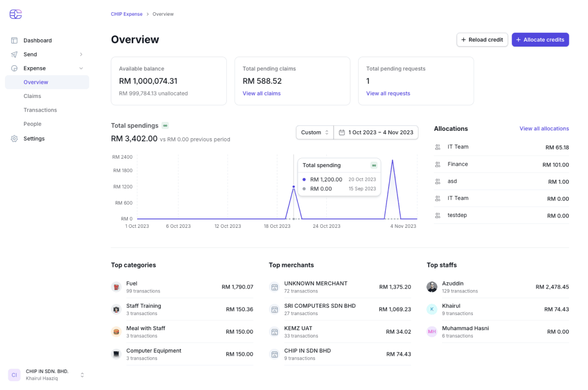
Task: Click the Meal with Staff burger icon
Action: (x=116, y=332)
